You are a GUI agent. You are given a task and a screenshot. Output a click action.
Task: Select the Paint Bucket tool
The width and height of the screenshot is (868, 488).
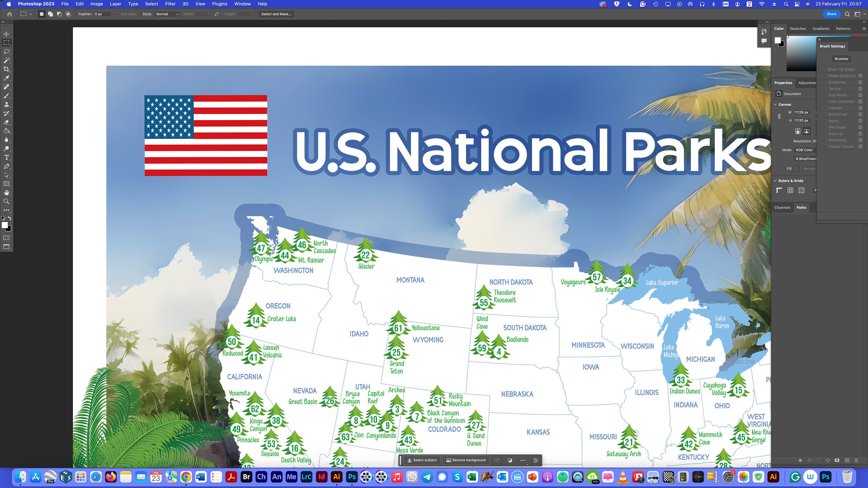point(6,131)
